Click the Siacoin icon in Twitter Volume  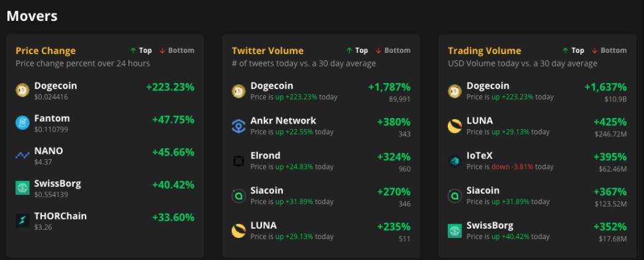[x=239, y=196]
